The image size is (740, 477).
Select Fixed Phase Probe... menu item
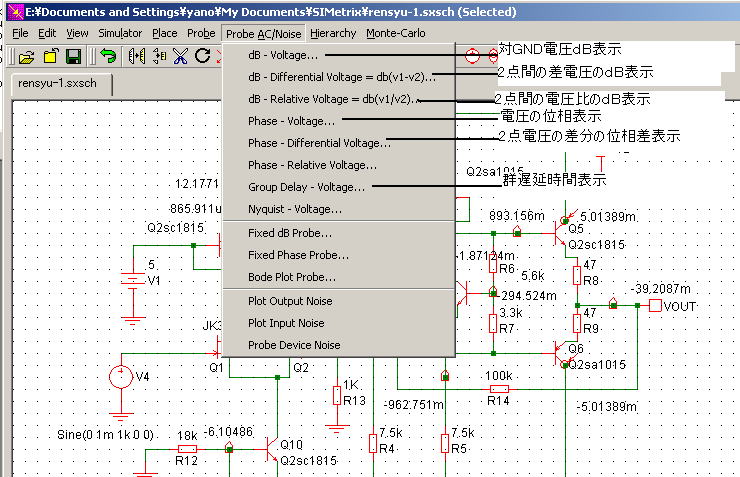pos(339,255)
